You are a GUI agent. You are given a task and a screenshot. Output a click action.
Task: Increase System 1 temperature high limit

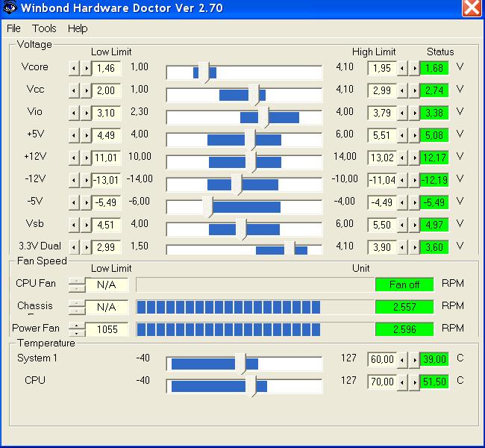tap(414, 360)
